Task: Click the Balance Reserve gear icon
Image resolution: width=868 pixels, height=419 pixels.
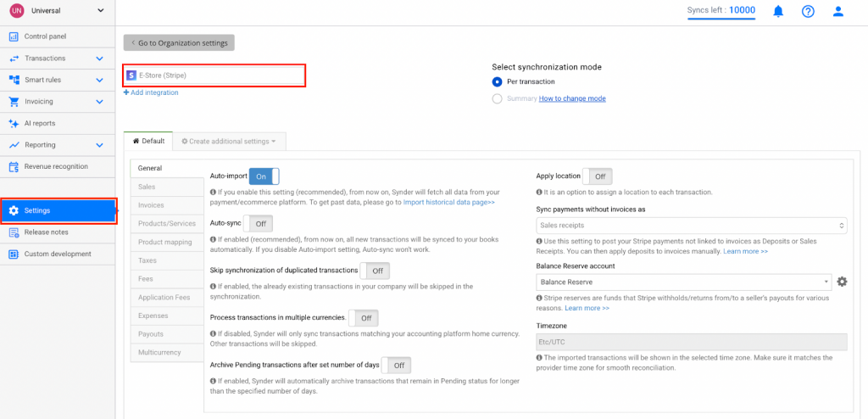Action: pyautogui.click(x=842, y=282)
